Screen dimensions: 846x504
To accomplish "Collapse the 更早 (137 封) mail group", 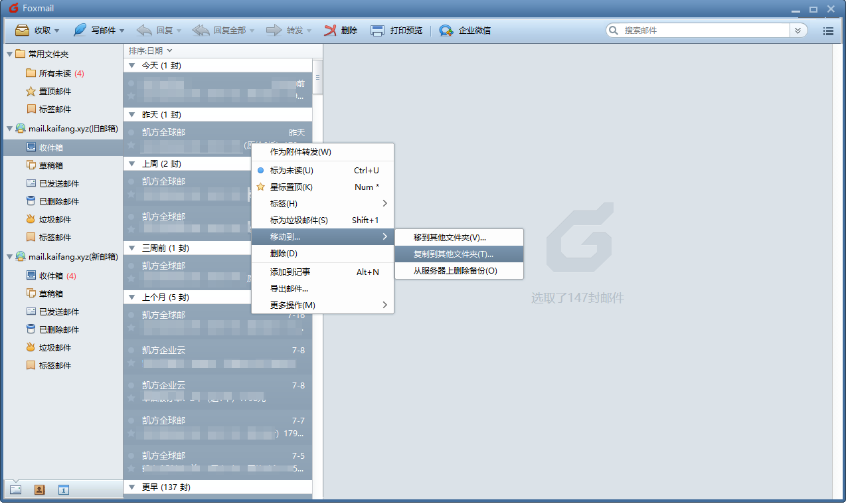I will pyautogui.click(x=131, y=487).
